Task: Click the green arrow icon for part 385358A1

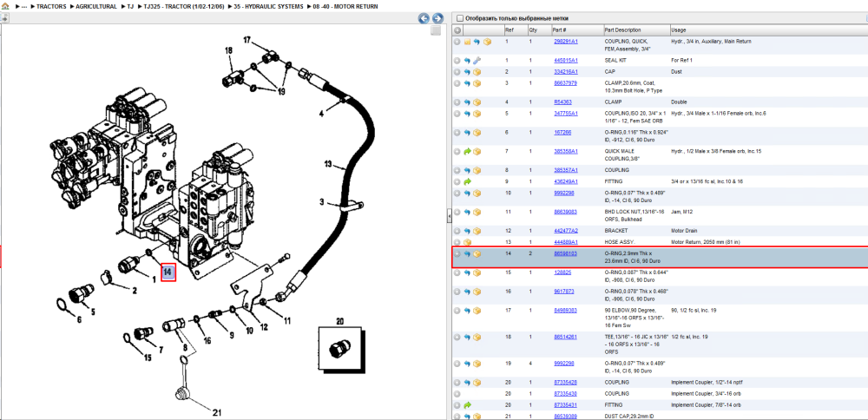Action: (467, 151)
